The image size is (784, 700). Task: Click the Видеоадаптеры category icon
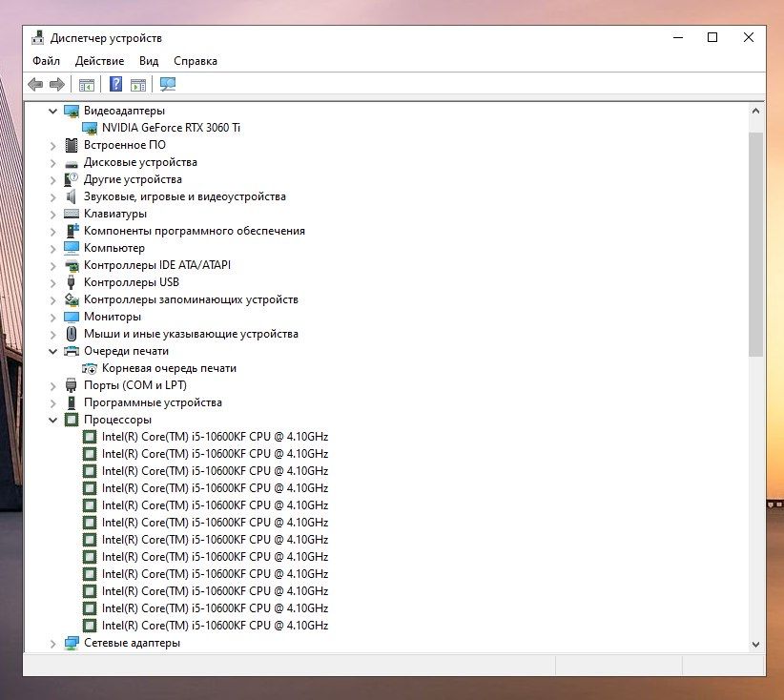[72, 111]
